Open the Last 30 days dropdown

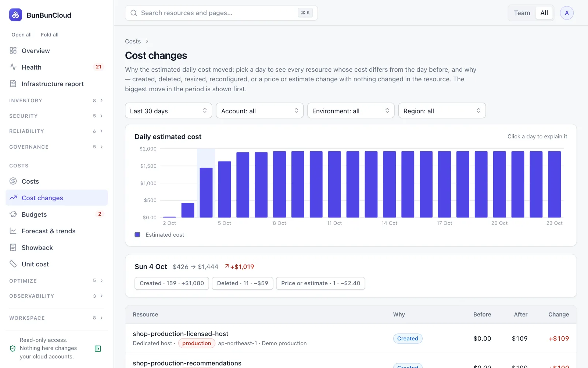pos(168,111)
